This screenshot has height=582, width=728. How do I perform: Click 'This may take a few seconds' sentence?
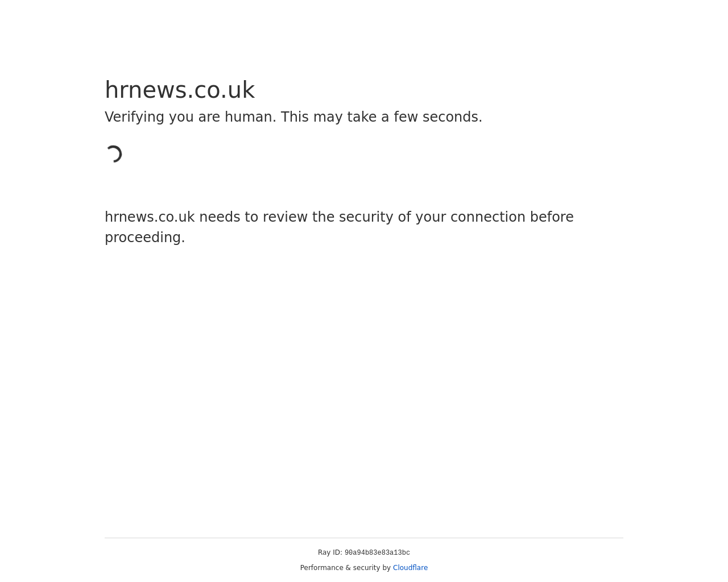382,117
